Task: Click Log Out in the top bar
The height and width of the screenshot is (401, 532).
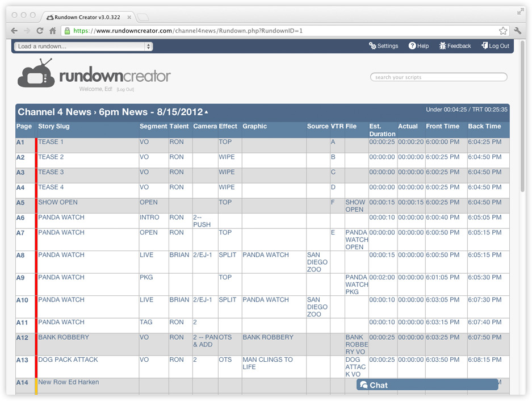Action: click(495, 46)
